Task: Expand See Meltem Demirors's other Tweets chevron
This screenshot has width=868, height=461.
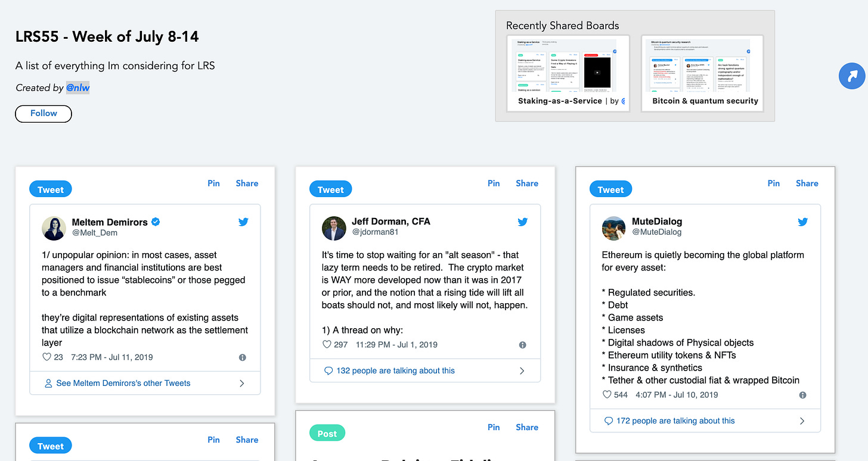Action: tap(241, 384)
